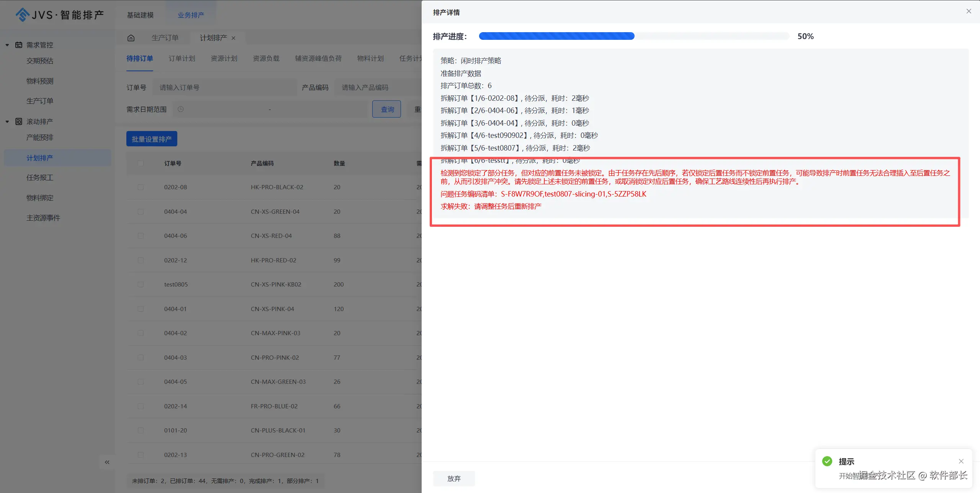Viewport: 980px width, 493px height.
Task: Click the 需求管控 calendar icon
Action: (18, 45)
